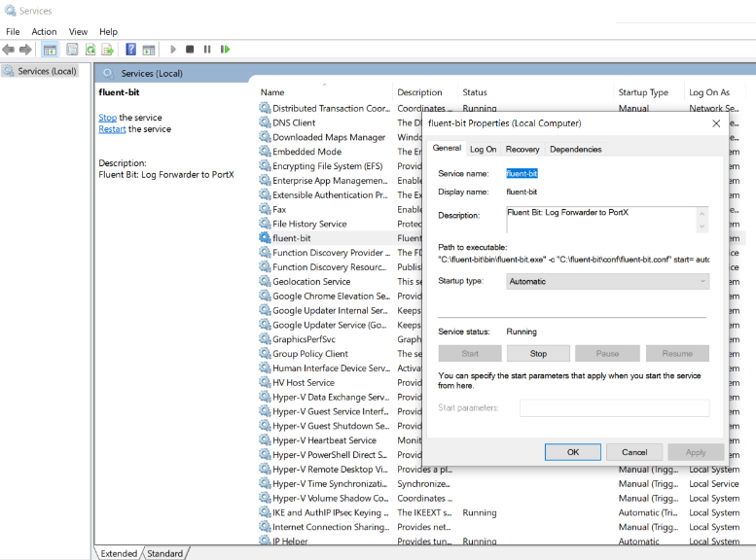Sort by the Status column header
This screenshot has width=756, height=560.
coord(475,92)
